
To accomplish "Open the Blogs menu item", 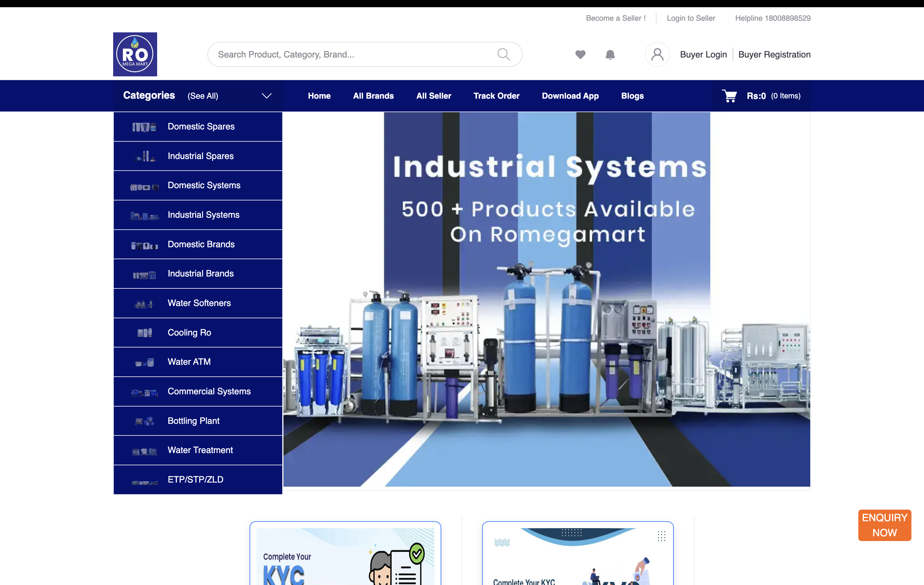I will tap(632, 96).
